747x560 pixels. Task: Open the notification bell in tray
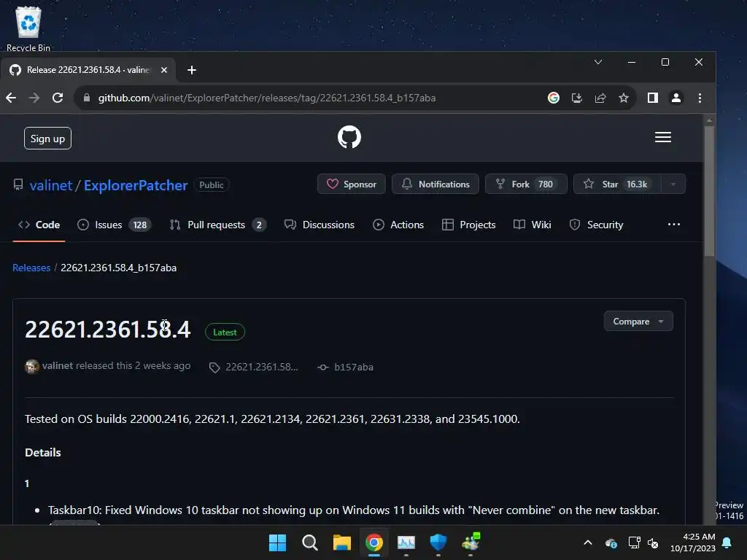coord(727,542)
